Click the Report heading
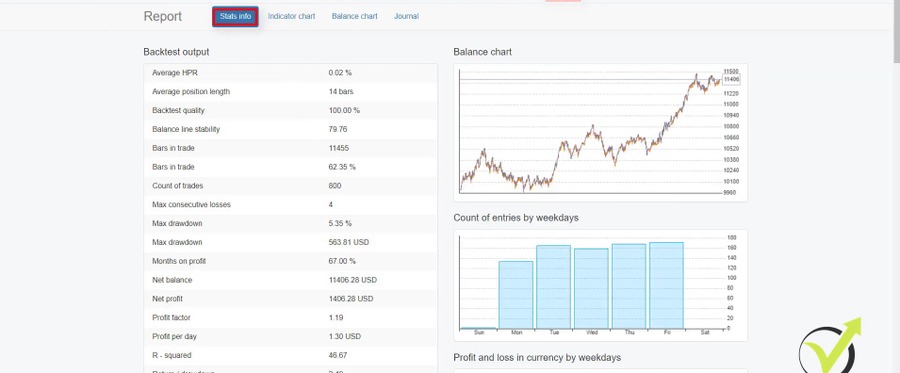Viewport: 900px width, 373px height. point(162,17)
